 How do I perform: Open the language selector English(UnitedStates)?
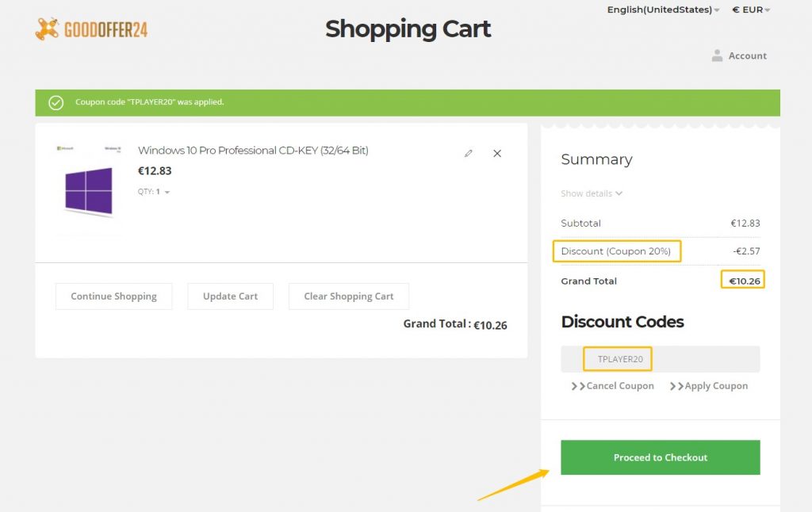(663, 10)
